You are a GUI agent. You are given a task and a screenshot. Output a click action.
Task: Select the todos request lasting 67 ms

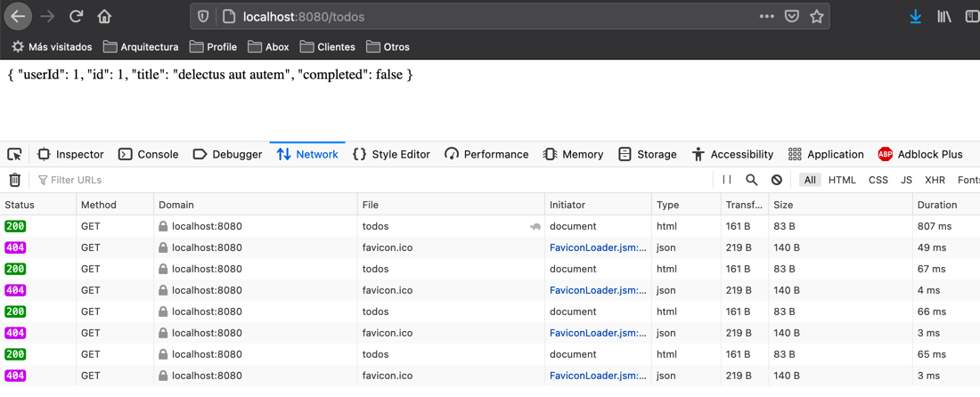click(490, 269)
